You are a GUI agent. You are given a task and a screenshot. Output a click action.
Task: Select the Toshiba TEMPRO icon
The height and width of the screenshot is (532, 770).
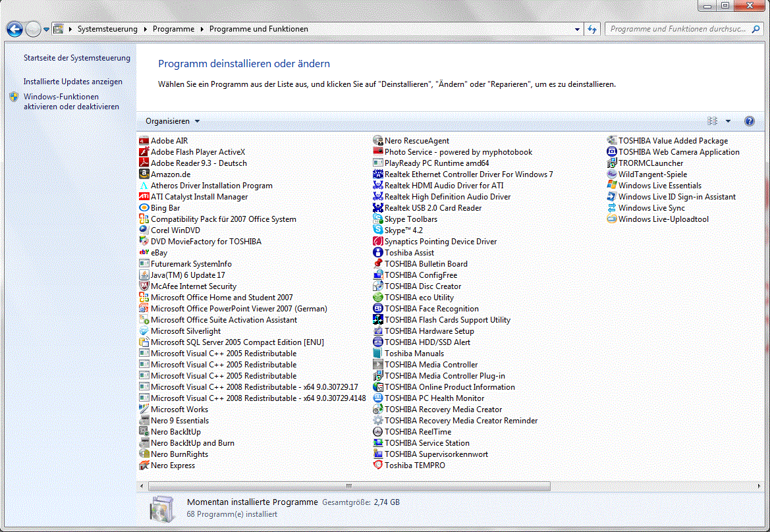click(377, 465)
